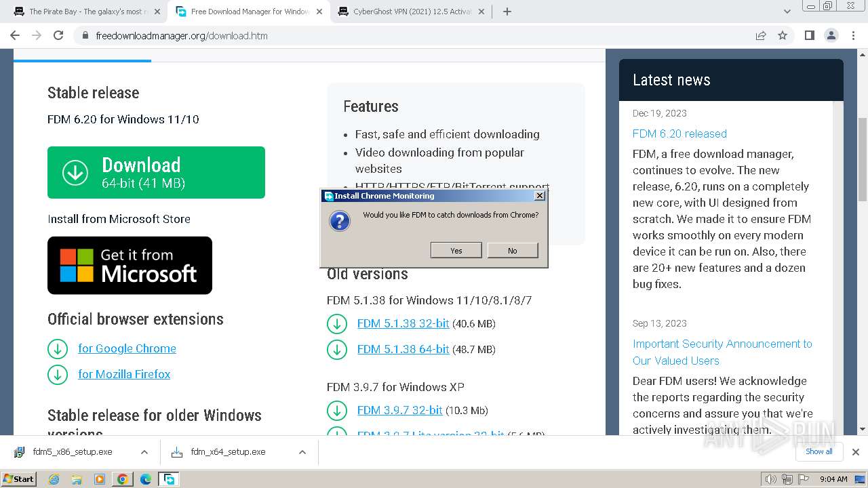Reload the current page
868x488 pixels.
pyautogui.click(x=58, y=35)
